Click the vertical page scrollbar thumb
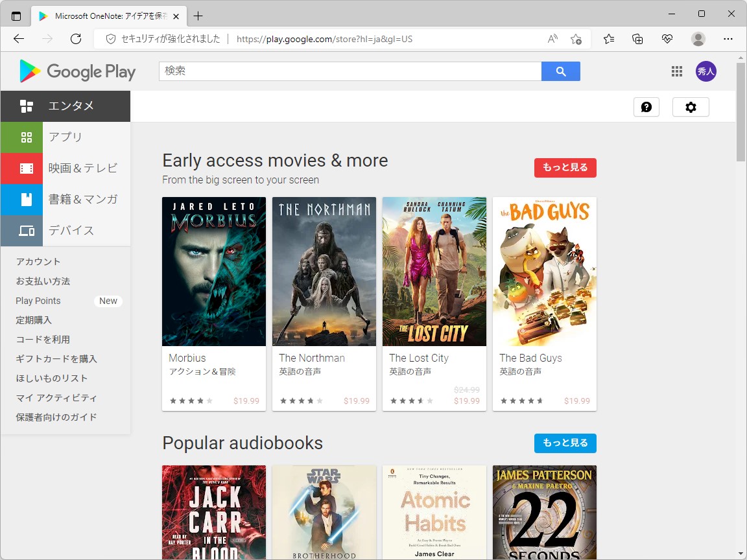This screenshot has width=747, height=560. coord(741,112)
